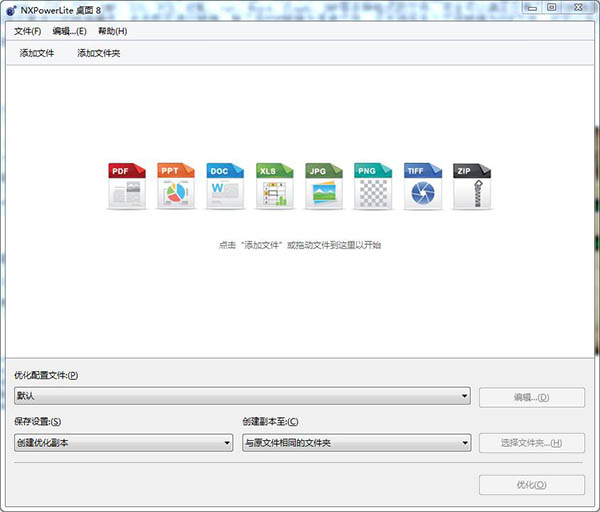Screen dimensions: 600x512
Task: Click the PPT file type icon
Action: [176, 186]
